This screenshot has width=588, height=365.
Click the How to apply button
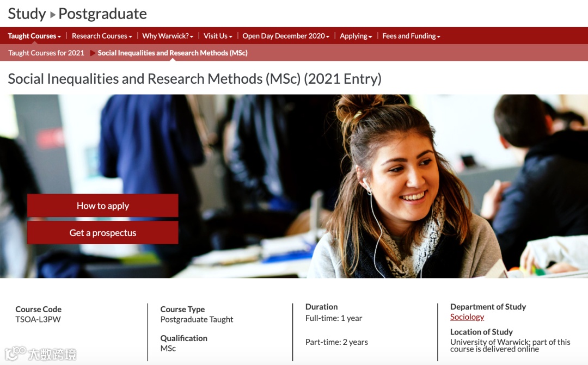pyautogui.click(x=103, y=206)
